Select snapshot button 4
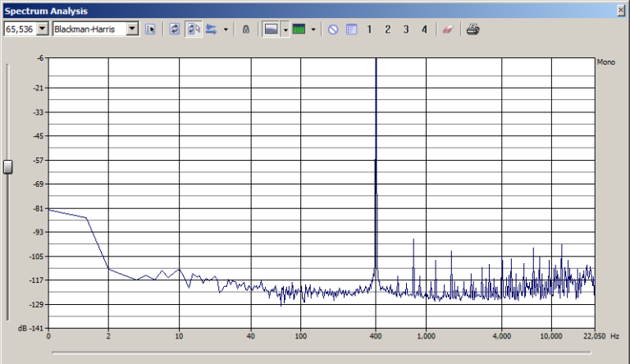This screenshot has width=630, height=364. (x=424, y=30)
